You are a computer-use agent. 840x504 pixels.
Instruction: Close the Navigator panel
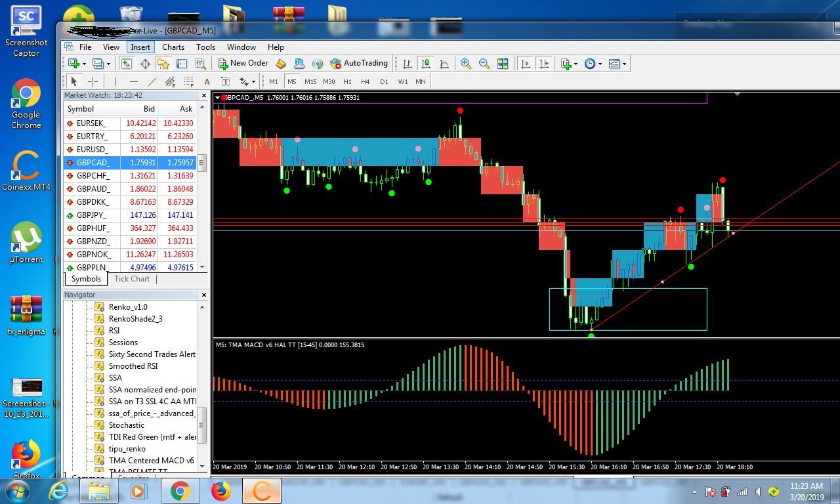click(x=203, y=295)
